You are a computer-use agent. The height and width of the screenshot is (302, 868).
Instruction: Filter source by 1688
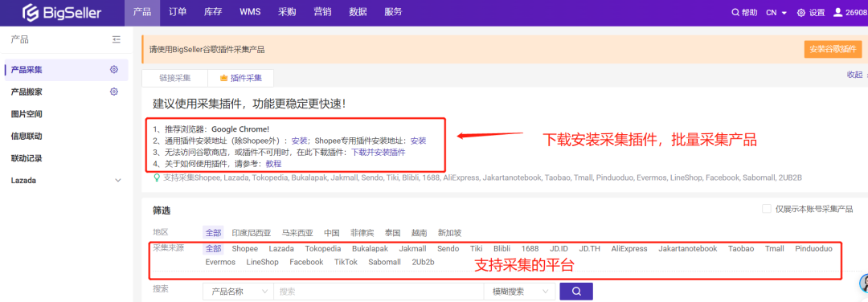pyautogui.click(x=530, y=249)
